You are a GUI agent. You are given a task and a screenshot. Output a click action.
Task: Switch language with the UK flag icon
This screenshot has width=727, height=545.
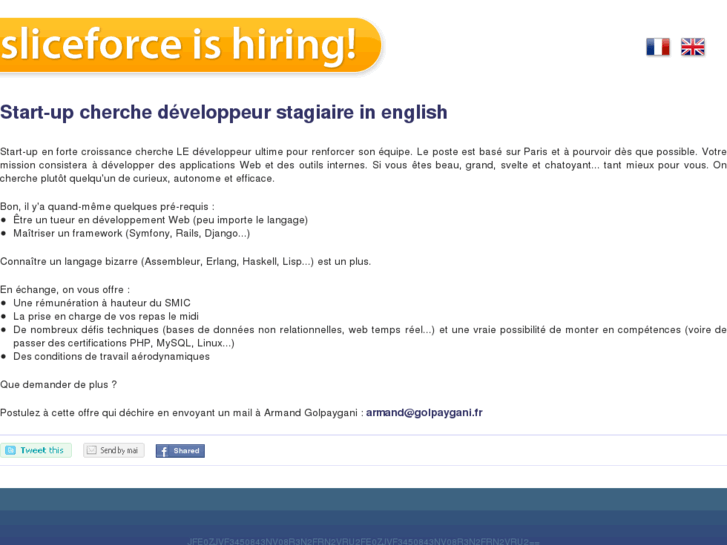693,47
